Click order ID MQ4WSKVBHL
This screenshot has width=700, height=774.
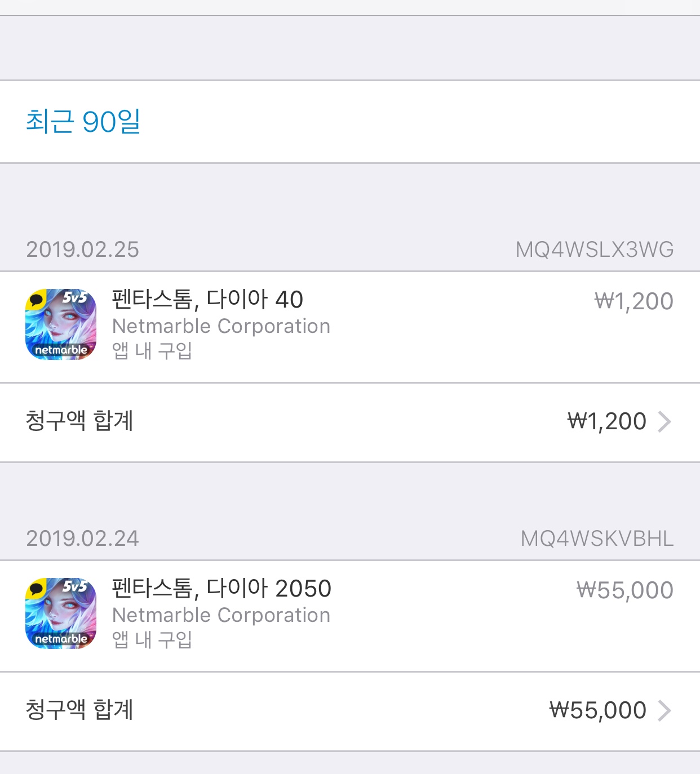[597, 539]
